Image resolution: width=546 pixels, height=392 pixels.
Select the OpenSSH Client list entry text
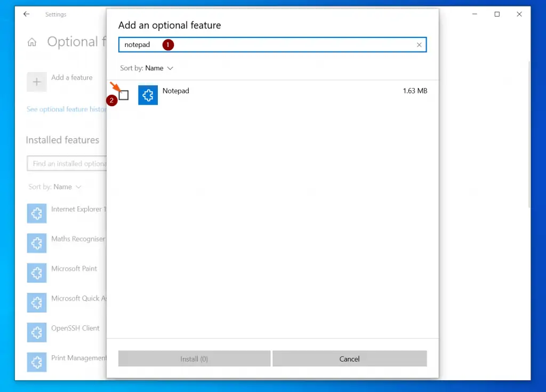click(75, 328)
